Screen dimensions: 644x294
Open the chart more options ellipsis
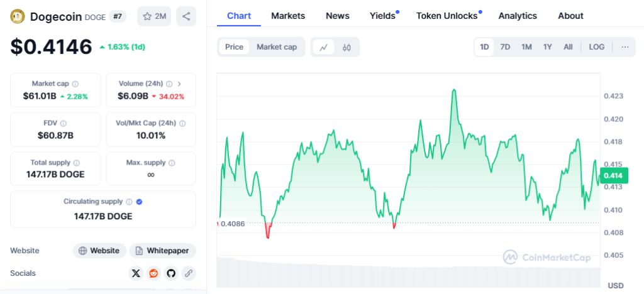[625, 47]
